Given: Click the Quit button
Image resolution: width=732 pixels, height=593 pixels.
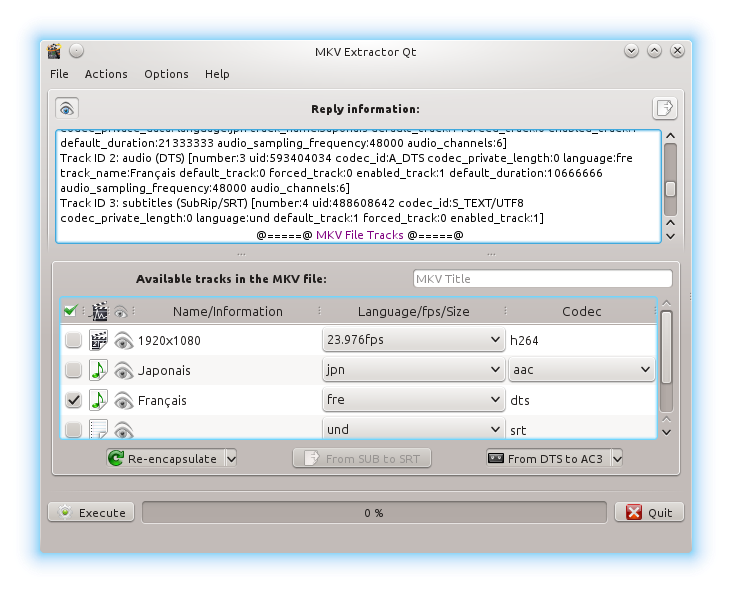Looking at the screenshot, I should [649, 512].
